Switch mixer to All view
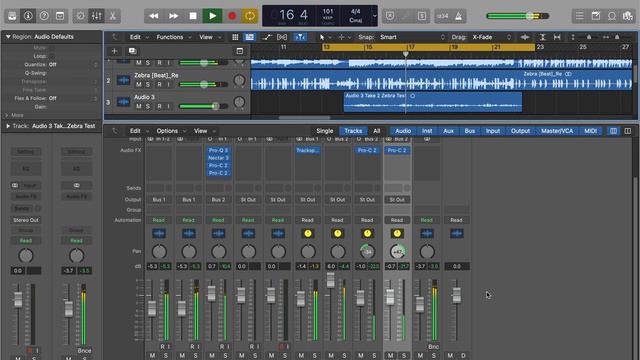This screenshot has height=360, width=640. tap(377, 131)
